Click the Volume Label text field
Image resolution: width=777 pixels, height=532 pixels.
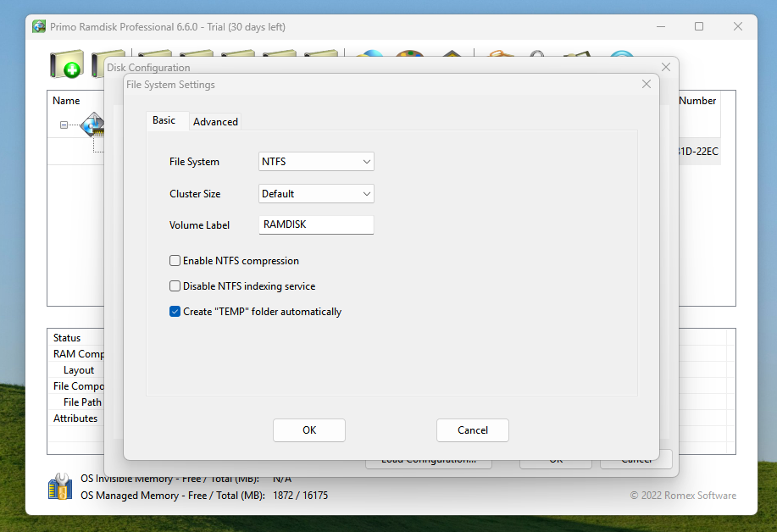(x=316, y=225)
